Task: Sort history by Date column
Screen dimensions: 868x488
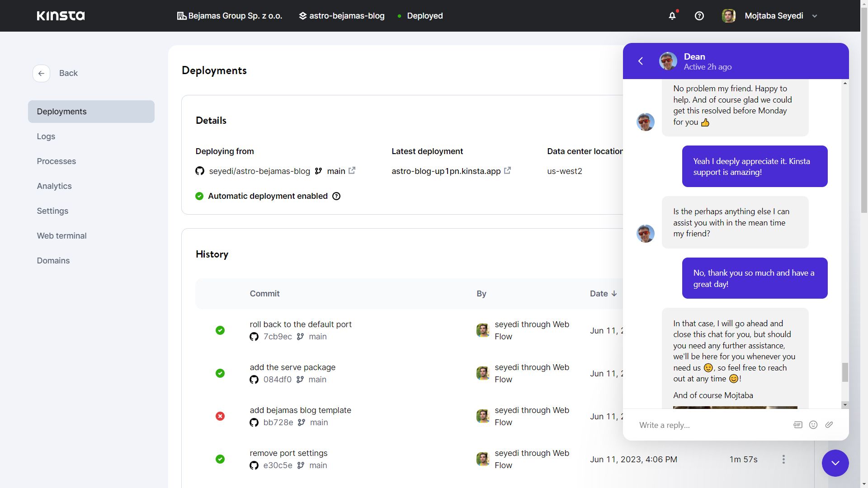Action: pos(603,294)
